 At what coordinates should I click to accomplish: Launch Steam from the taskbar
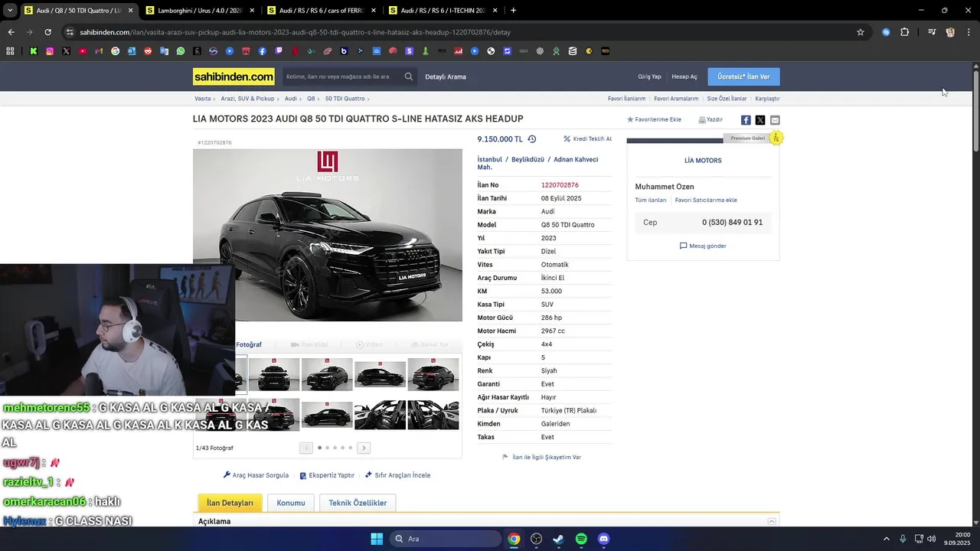tap(558, 539)
